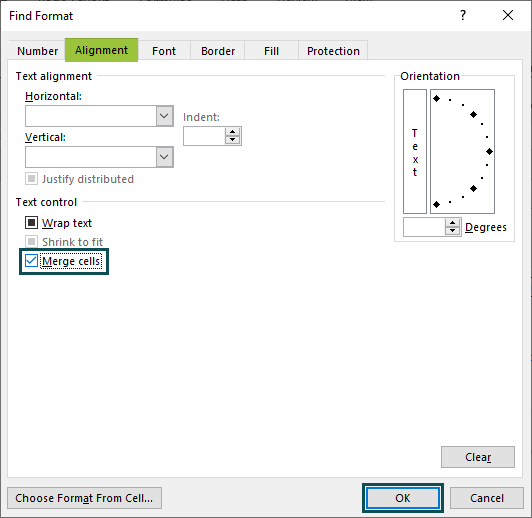Set orientation to the top diamond marker

[437, 98]
